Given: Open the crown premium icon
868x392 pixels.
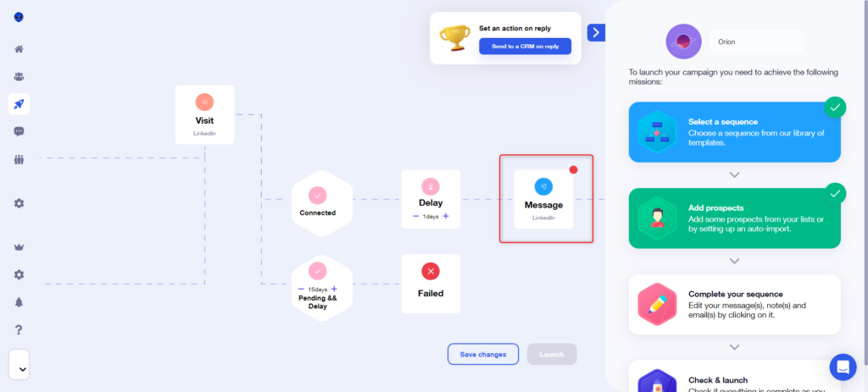Looking at the screenshot, I should tap(19, 247).
